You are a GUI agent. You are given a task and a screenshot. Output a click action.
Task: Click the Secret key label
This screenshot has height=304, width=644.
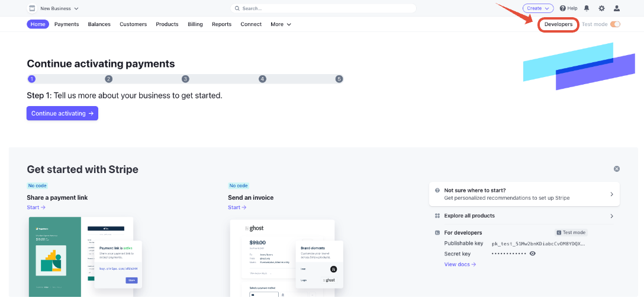pos(457,254)
